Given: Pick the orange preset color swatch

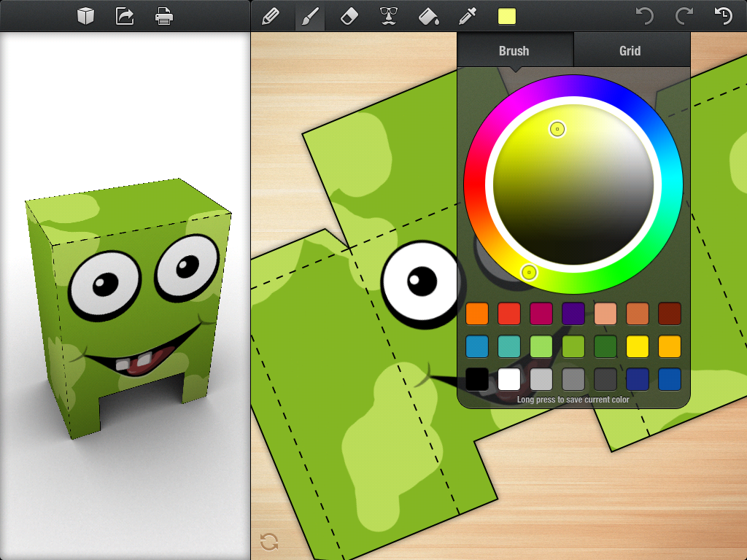Looking at the screenshot, I should [x=477, y=314].
